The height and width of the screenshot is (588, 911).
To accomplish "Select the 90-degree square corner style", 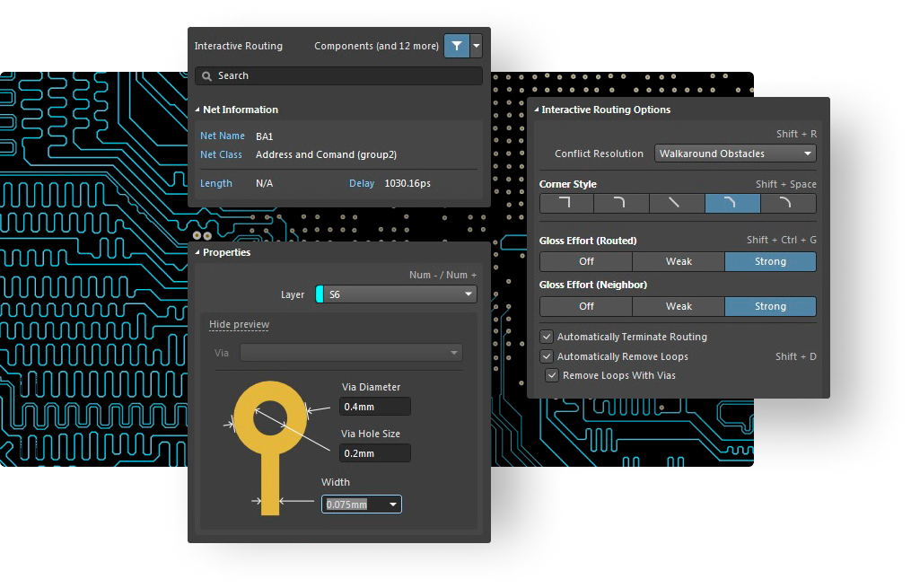I will click(x=566, y=204).
